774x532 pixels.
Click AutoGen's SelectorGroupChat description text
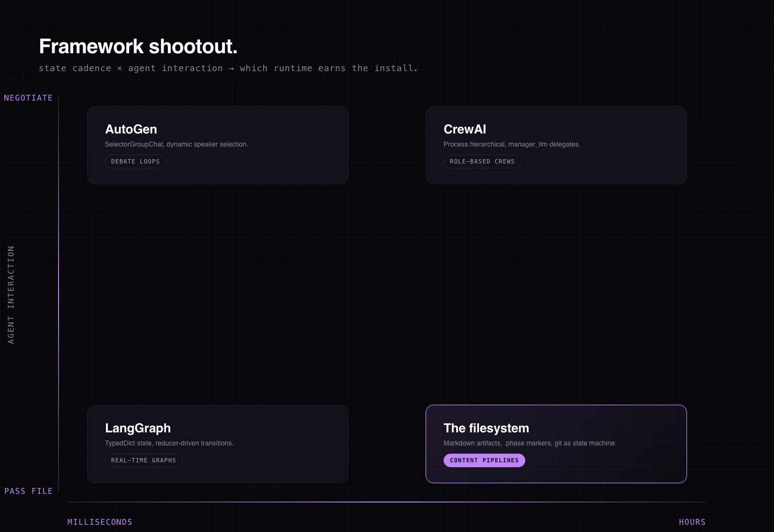(x=176, y=144)
